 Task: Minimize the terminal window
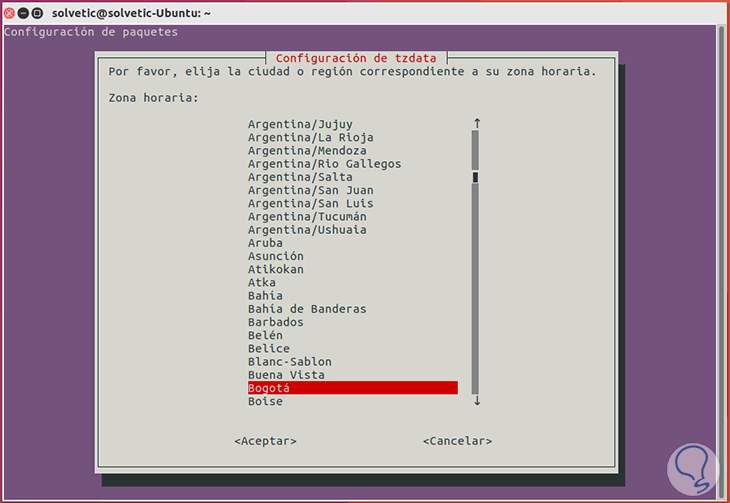pos(23,13)
